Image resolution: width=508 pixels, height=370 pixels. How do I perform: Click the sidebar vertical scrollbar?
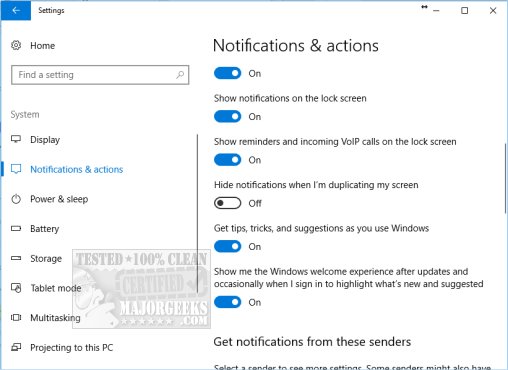(x=197, y=213)
